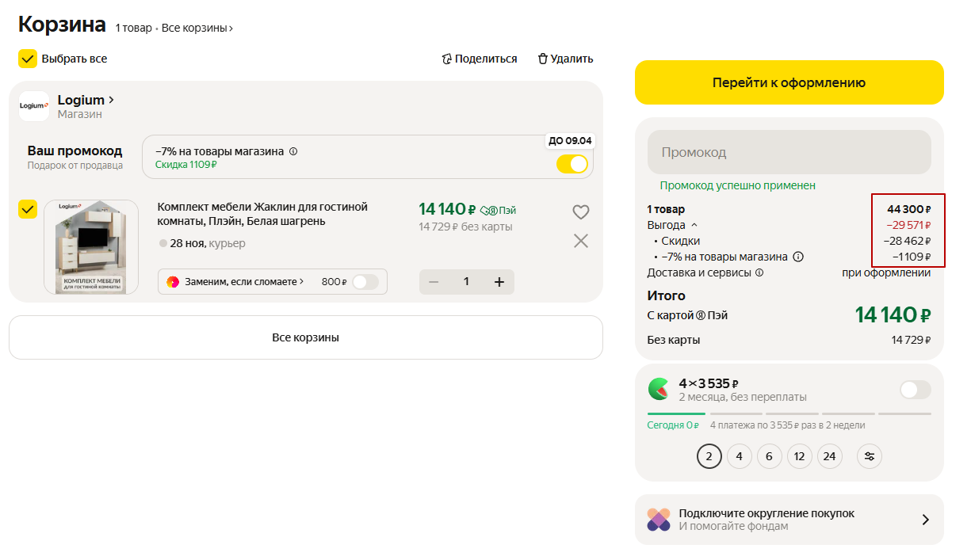Click the trash Delete icon

[x=543, y=59]
